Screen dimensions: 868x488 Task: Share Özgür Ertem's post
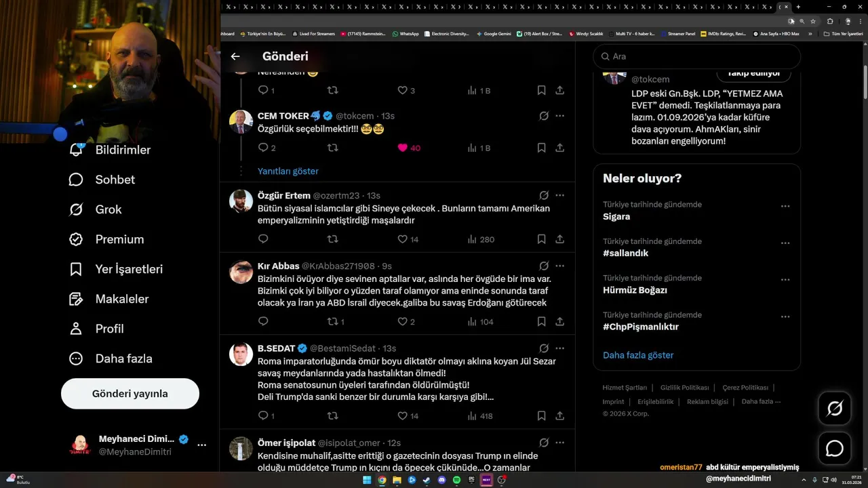560,239
